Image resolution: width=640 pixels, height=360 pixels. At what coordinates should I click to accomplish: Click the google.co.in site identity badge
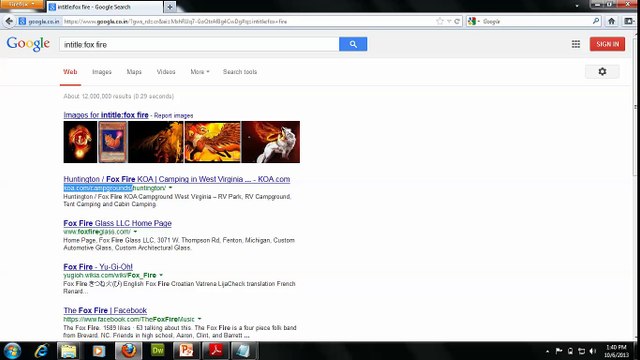point(40,21)
